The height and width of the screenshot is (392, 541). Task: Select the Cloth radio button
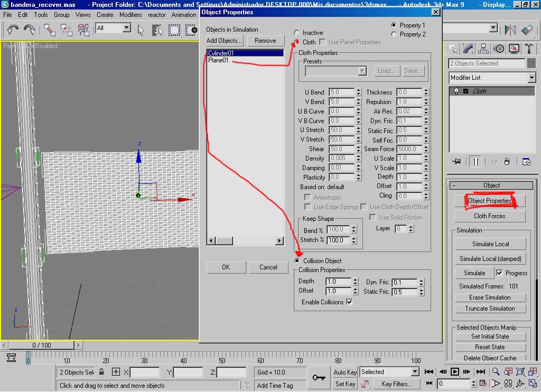296,42
